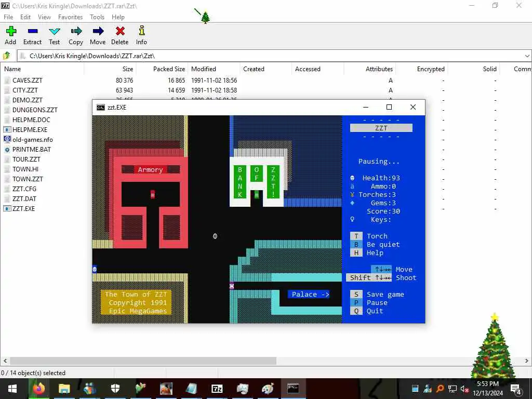Select the TOWN.ZZT file

(28, 179)
